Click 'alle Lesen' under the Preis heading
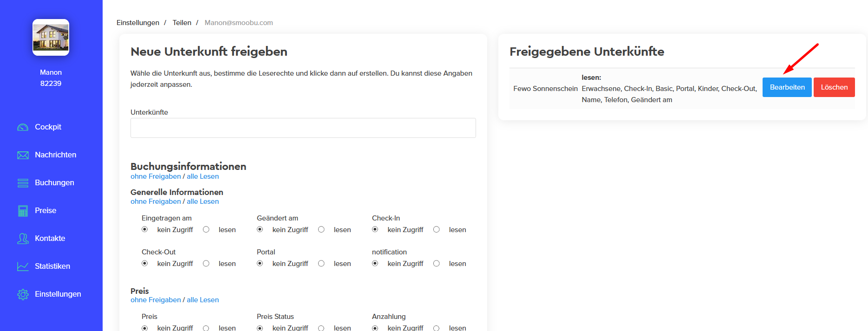The image size is (868, 331). pyautogui.click(x=203, y=300)
